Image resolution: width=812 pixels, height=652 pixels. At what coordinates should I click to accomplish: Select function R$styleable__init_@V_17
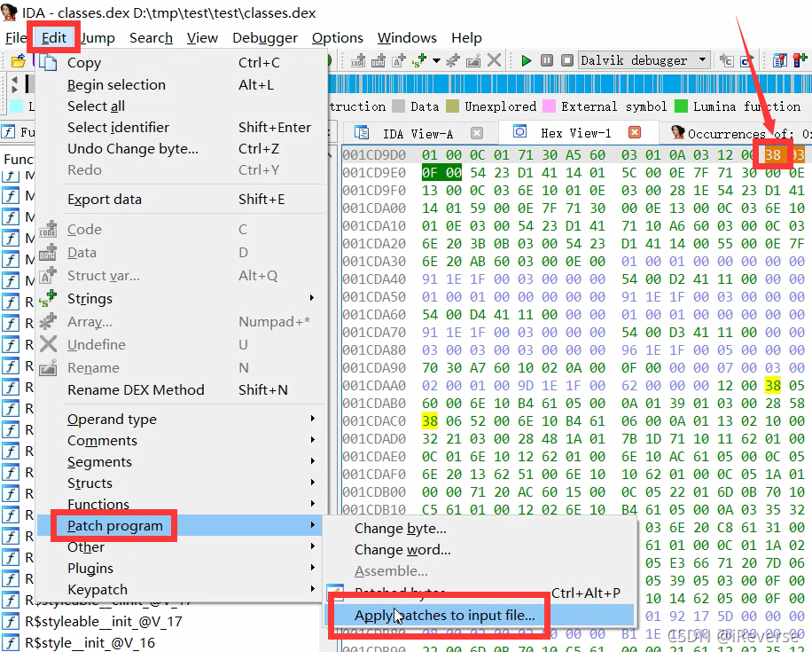tap(104, 621)
